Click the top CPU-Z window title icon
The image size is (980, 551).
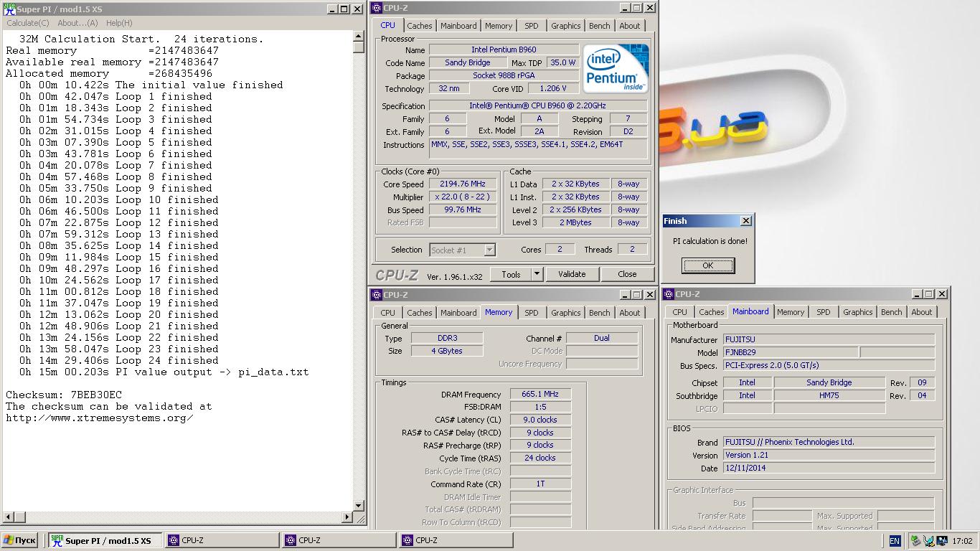[376, 8]
